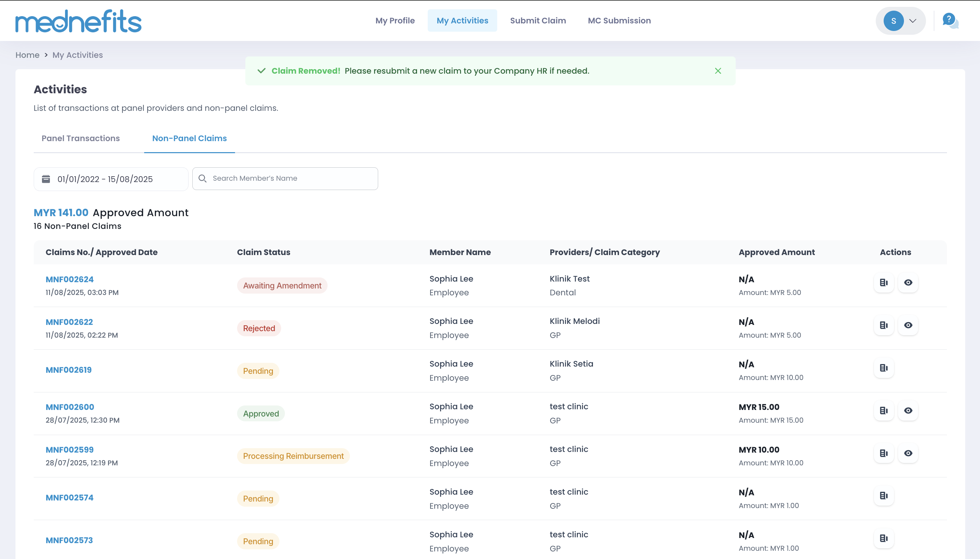The height and width of the screenshot is (559, 980).
Task: Open claim MNF002574 link
Action: (70, 498)
